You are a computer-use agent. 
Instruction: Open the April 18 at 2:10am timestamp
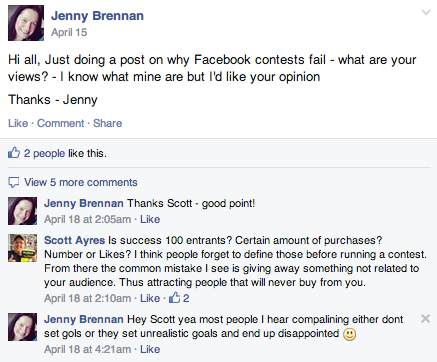[87, 298]
